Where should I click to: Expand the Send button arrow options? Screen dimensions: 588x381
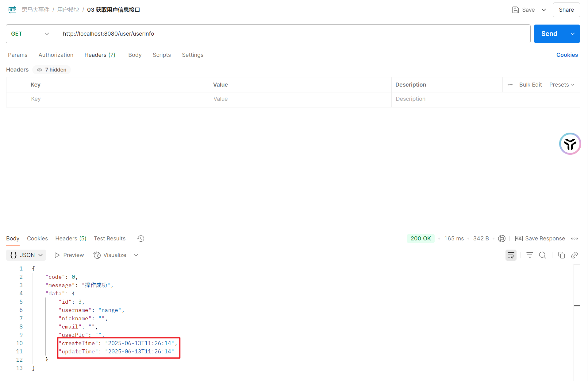pyautogui.click(x=572, y=34)
